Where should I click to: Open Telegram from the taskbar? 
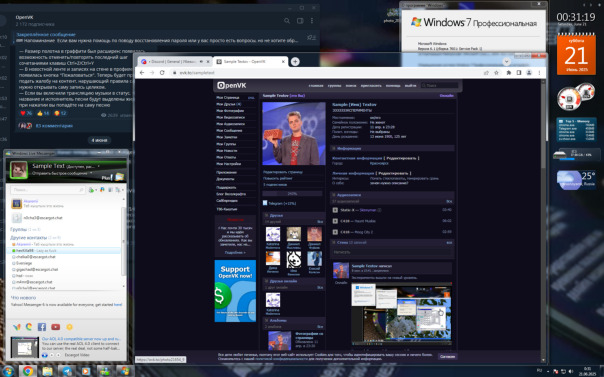coord(67,371)
